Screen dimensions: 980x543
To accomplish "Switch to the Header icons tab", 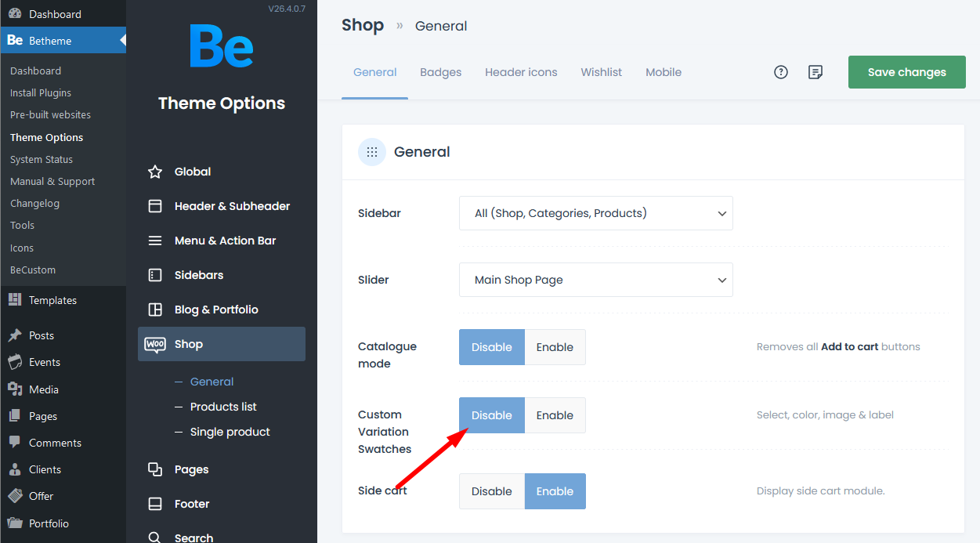I will click(521, 72).
